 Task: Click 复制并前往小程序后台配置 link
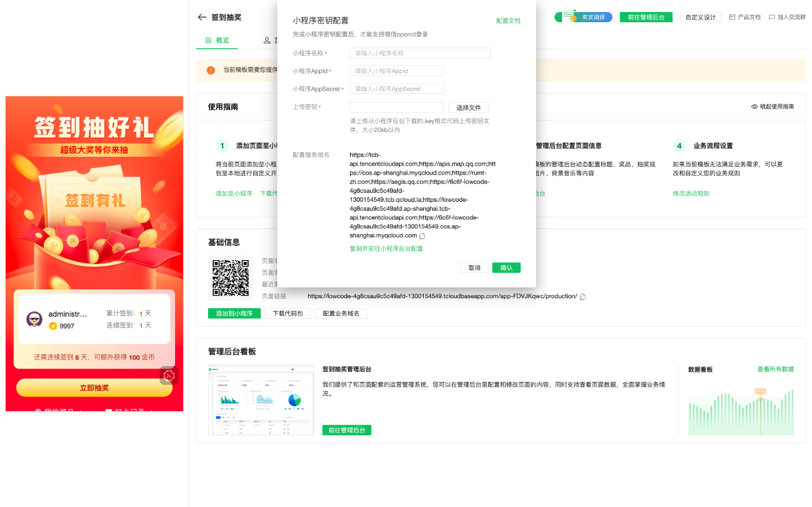386,249
